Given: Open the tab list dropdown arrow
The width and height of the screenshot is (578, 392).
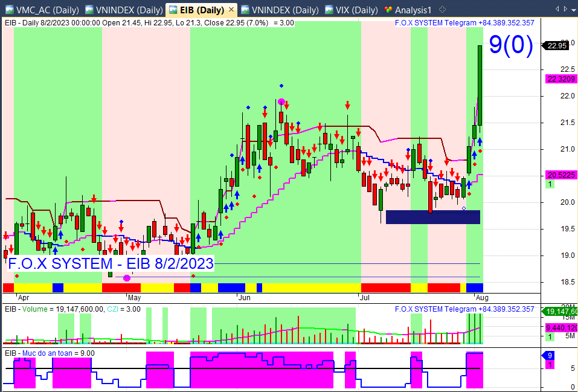Looking at the screenshot, I should [574, 9].
